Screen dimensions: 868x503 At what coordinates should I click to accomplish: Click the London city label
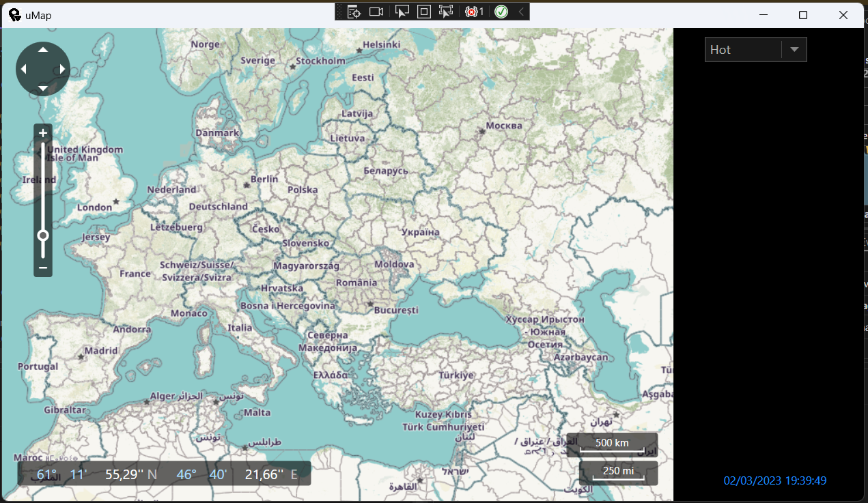tap(94, 207)
